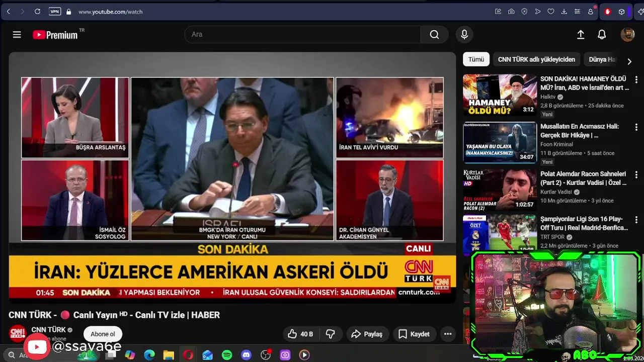The height and width of the screenshot is (362, 644).
Task: Go to the YouTube Premium home logo
Action: 55,35
